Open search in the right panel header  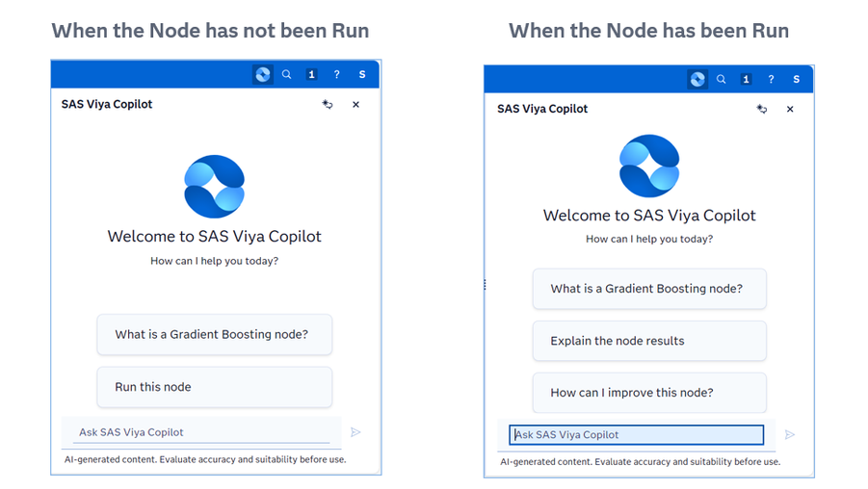tap(722, 79)
